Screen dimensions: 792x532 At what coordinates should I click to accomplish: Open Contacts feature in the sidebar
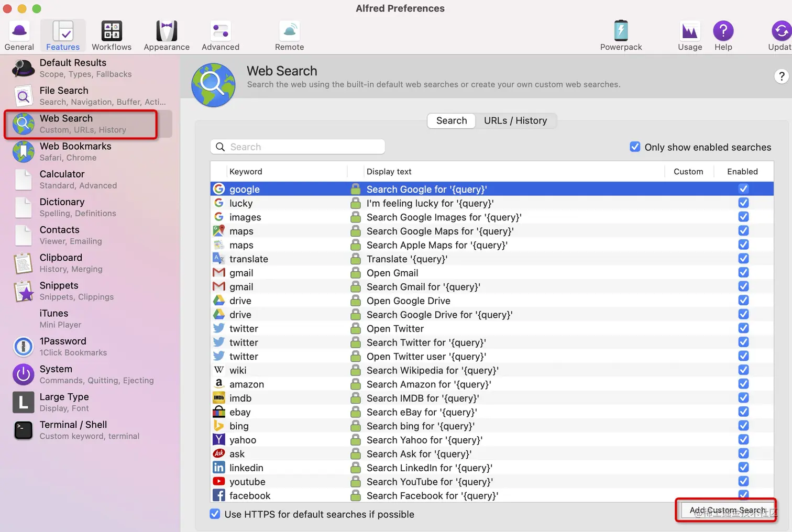pyautogui.click(x=88, y=235)
